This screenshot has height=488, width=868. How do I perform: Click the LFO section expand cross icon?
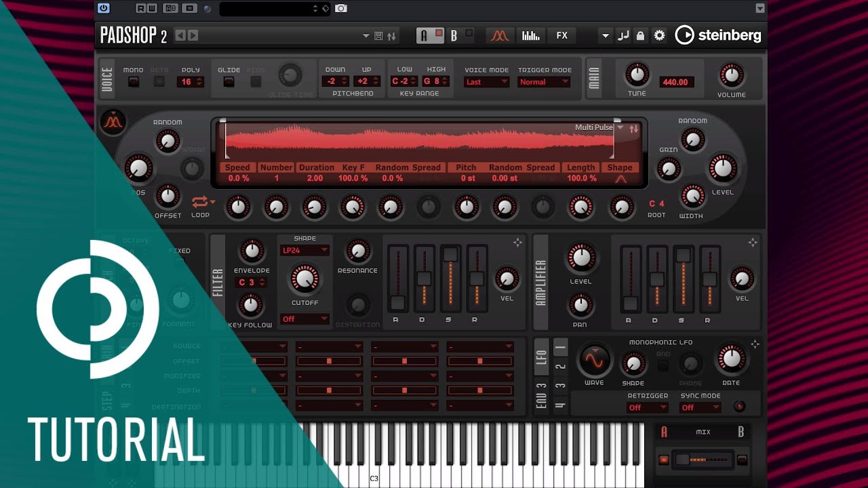pyautogui.click(x=755, y=344)
